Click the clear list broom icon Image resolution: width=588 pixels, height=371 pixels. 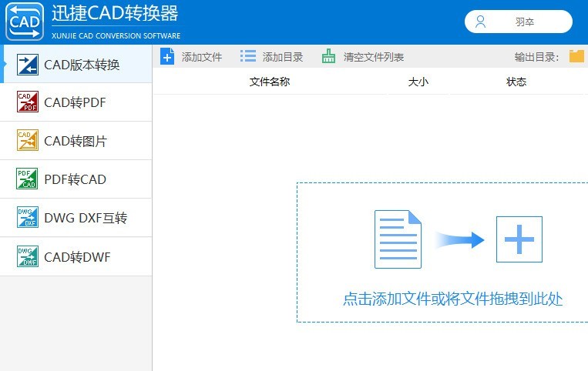[x=328, y=56]
